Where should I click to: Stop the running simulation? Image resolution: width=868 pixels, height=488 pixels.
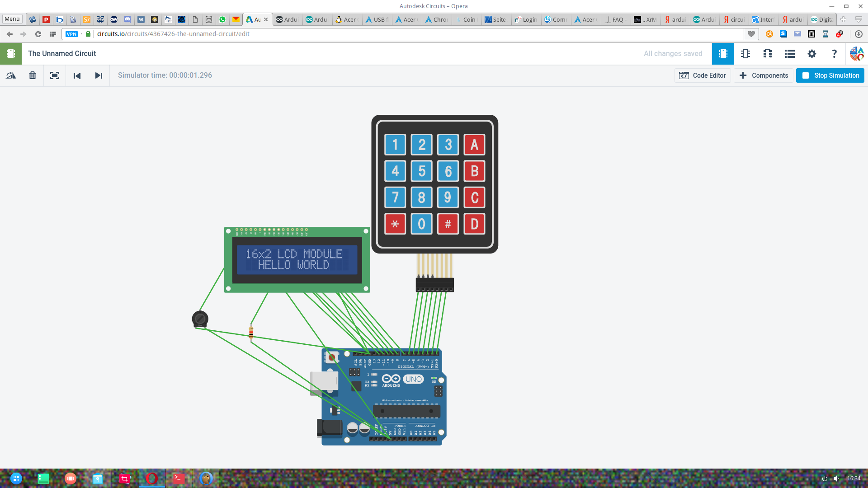click(830, 75)
